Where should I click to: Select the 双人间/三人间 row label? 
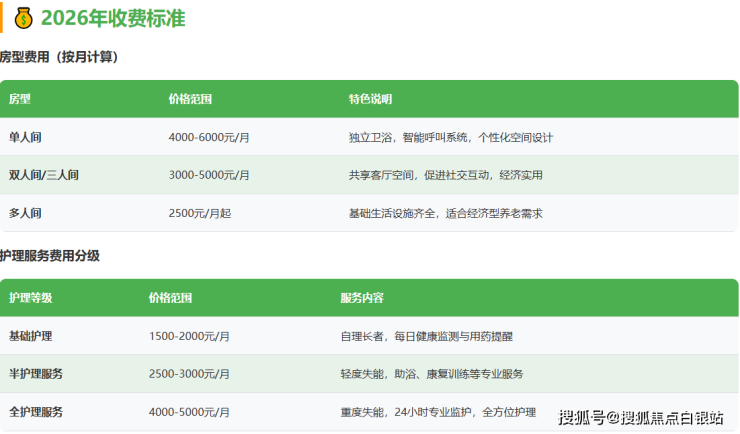pos(44,175)
